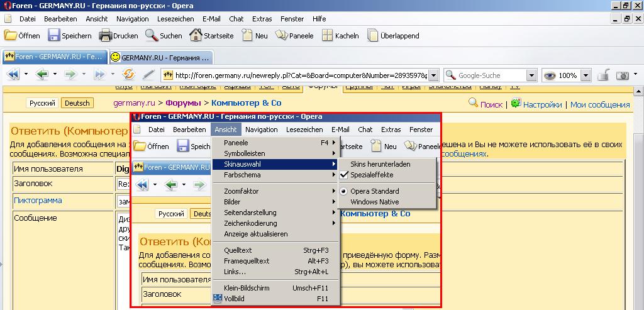The image size is (644, 310).
Task: Choose Quelltext in the Ansicht menu
Action: [276, 250]
